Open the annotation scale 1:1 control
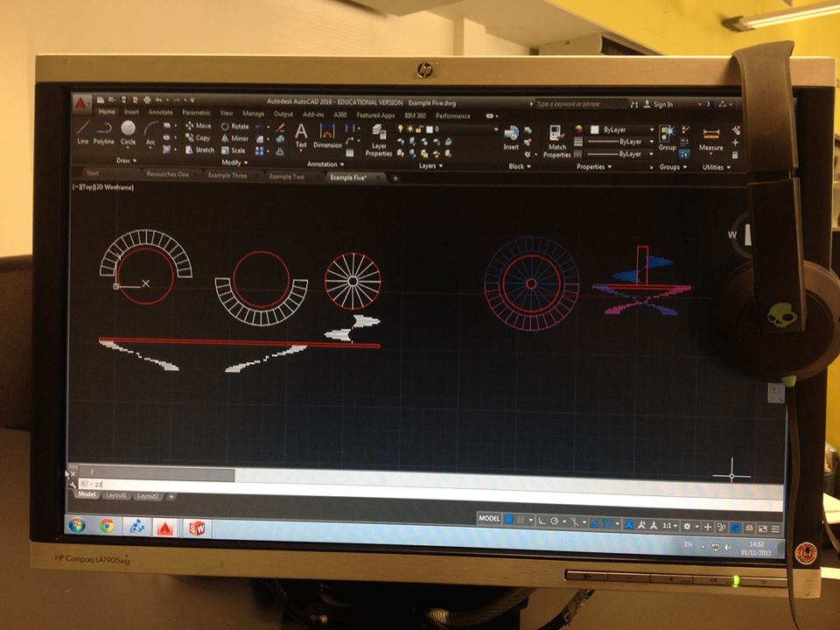The image size is (840, 630). [x=669, y=526]
